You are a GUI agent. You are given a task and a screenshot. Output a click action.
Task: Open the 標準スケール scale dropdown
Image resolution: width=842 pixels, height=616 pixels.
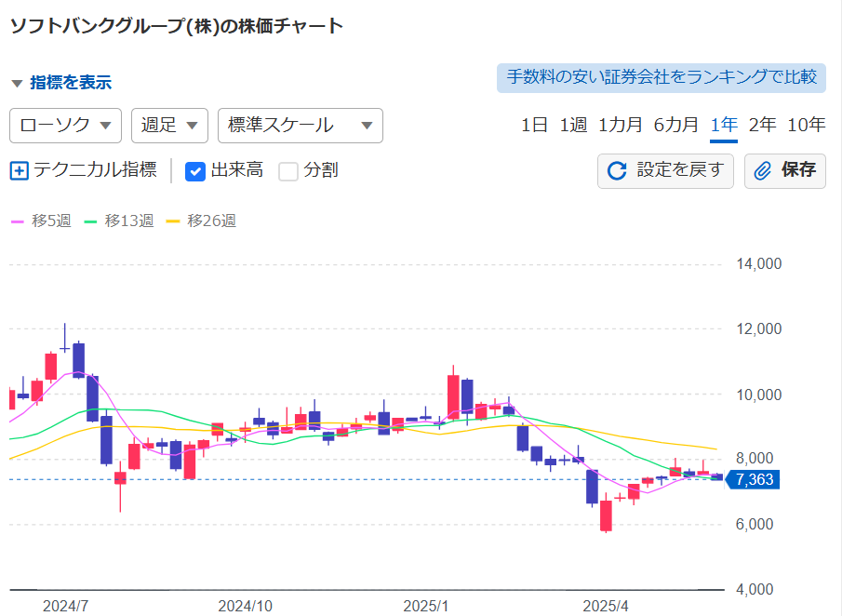[301, 126]
